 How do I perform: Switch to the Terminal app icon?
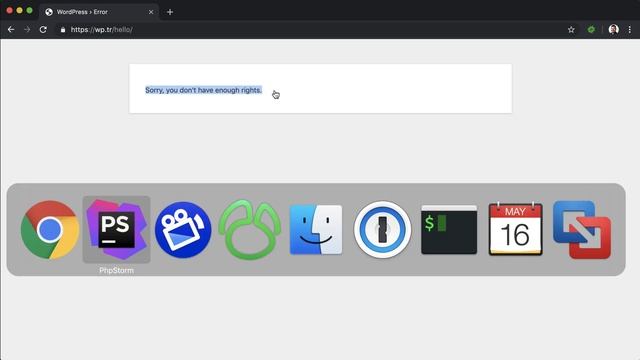pos(449,230)
